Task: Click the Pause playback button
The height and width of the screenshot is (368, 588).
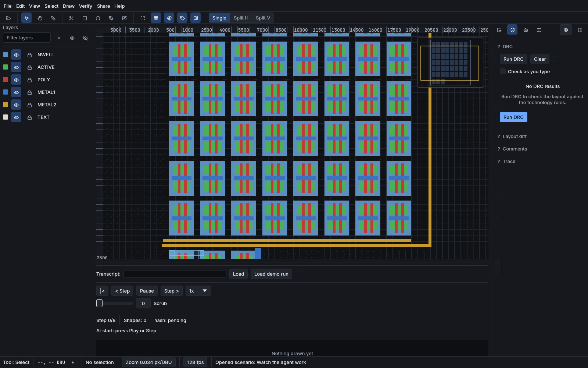Action: pyautogui.click(x=147, y=291)
